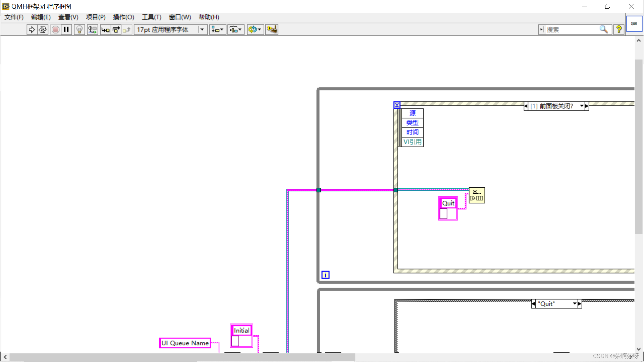Open the 窗口(W) menu
This screenshot has width=644, height=362.
coord(180,17)
